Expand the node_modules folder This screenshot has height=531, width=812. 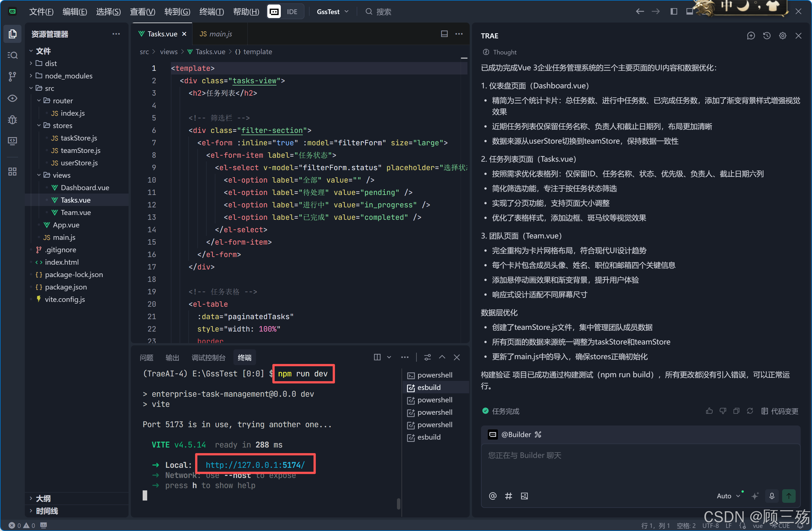[68, 76]
